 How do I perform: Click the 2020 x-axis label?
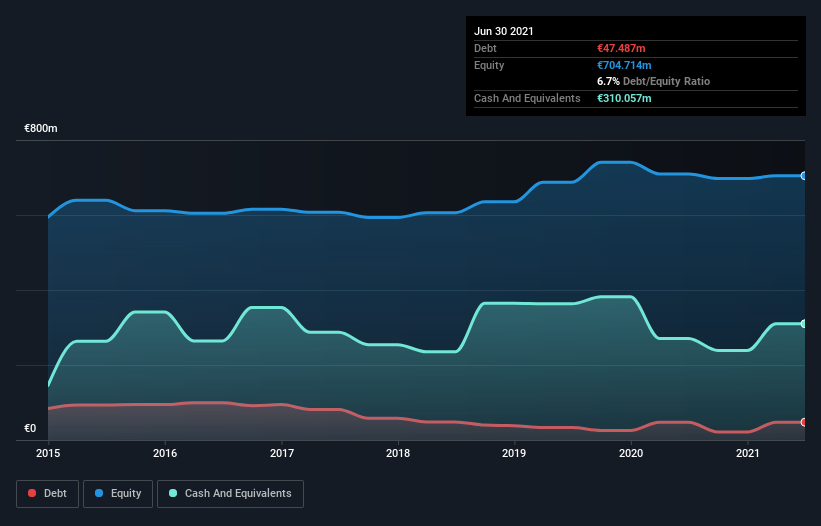pyautogui.click(x=631, y=453)
